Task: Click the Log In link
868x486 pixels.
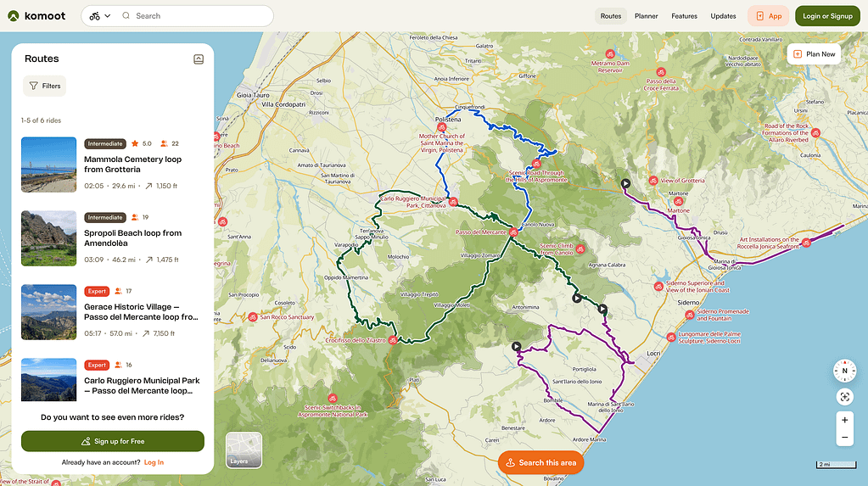Action: (154, 462)
